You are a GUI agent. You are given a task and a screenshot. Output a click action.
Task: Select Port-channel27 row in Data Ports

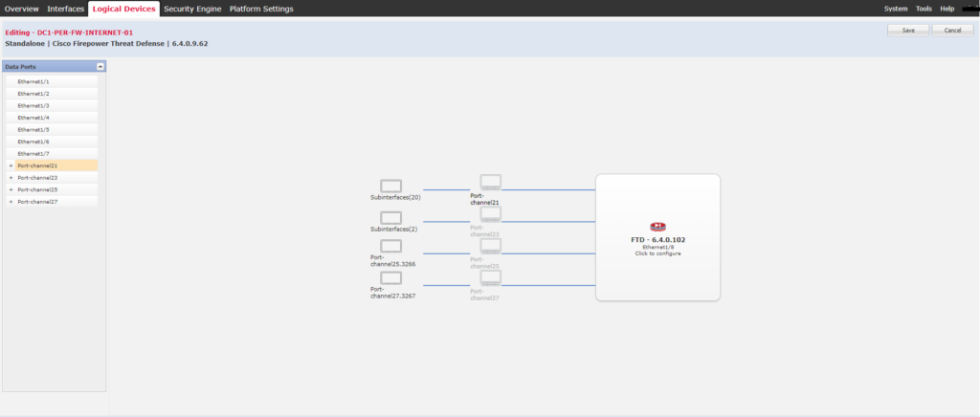click(52, 202)
